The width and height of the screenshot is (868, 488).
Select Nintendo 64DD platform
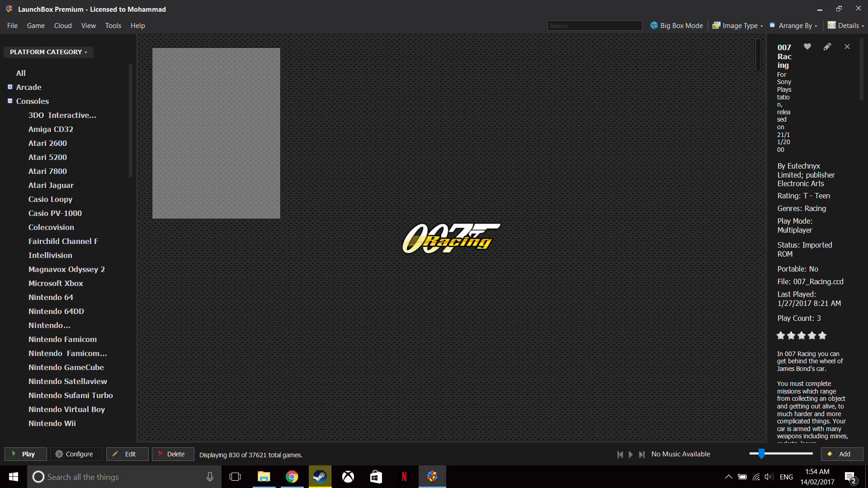coord(56,311)
